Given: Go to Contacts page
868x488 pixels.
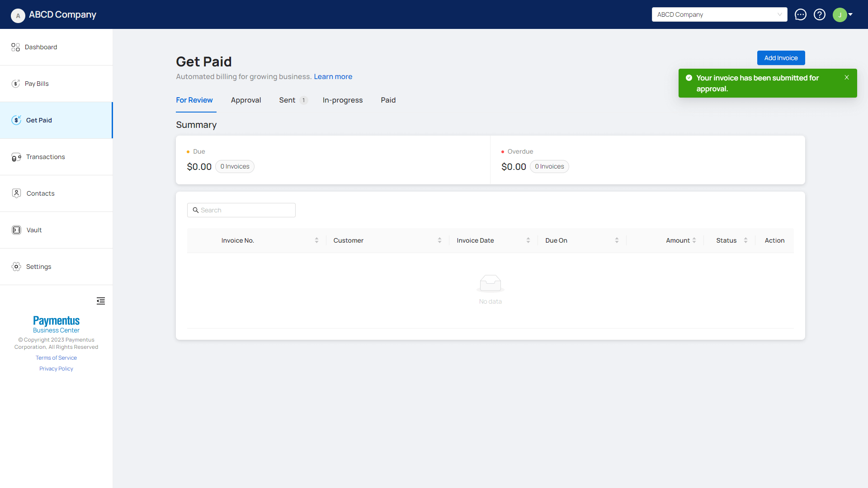Looking at the screenshot, I should click(x=40, y=193).
